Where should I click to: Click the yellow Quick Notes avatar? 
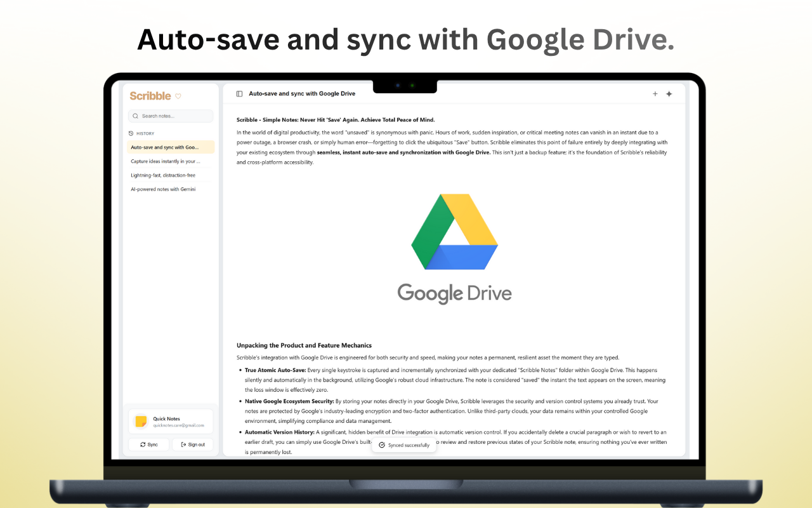pyautogui.click(x=141, y=422)
